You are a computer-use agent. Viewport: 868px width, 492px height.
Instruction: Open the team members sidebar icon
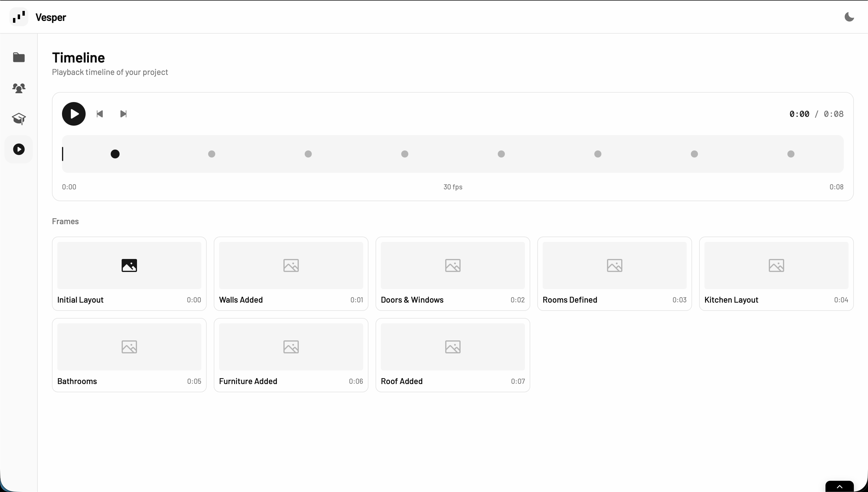(x=19, y=88)
